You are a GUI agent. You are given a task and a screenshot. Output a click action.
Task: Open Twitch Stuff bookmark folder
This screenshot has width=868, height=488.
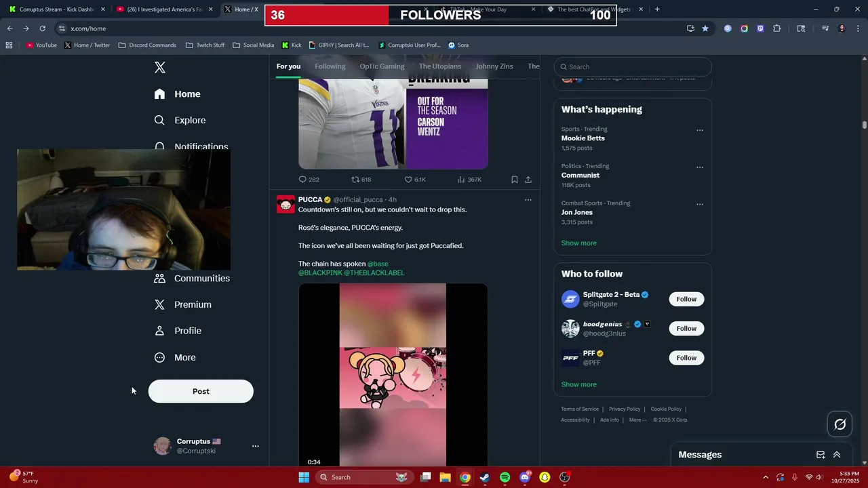point(205,45)
